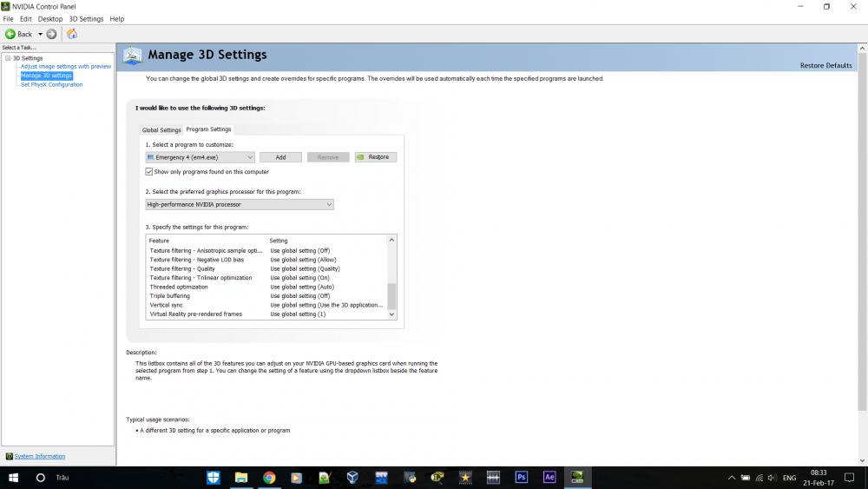Open the Desktop menu
Image resolution: width=868 pixels, height=489 pixels.
click(49, 19)
